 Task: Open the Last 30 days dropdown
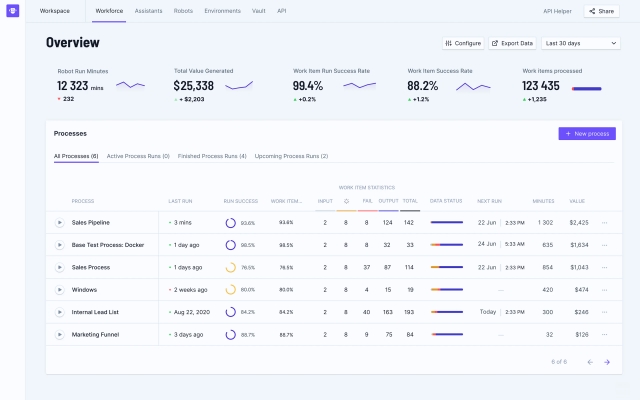point(579,43)
